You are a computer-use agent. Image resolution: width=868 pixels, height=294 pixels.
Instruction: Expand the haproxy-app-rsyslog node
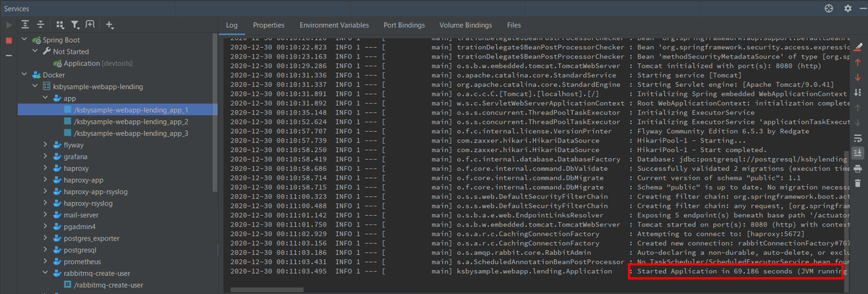[46, 191]
